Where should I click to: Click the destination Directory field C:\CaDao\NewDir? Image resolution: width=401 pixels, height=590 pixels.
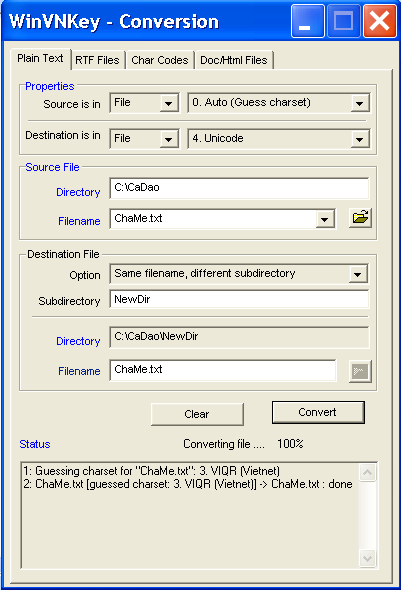(x=239, y=337)
